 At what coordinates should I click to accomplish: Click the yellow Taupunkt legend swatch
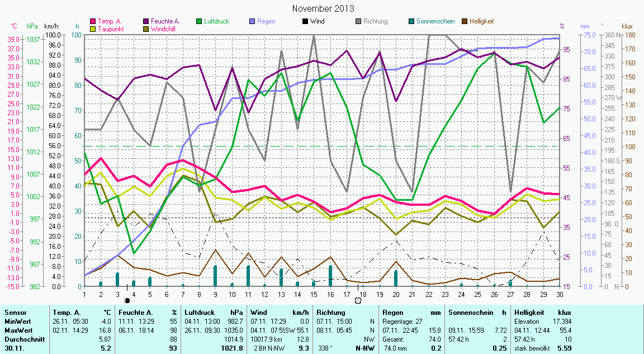pos(93,29)
